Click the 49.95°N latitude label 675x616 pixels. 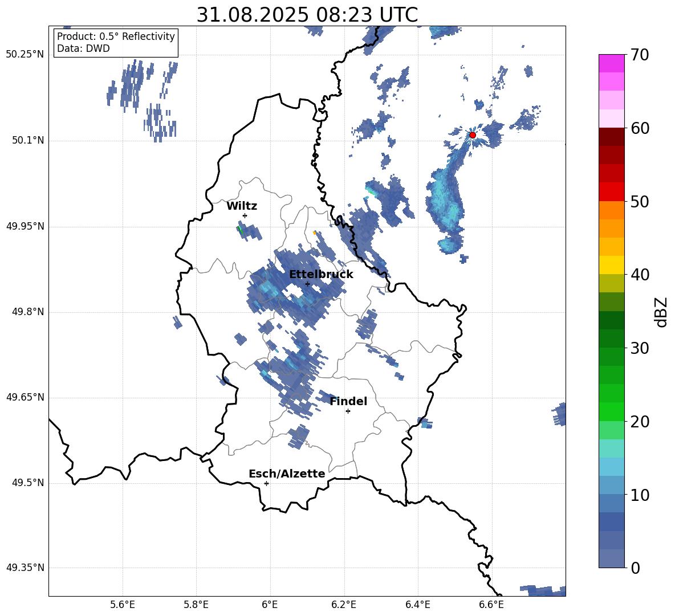pyautogui.click(x=25, y=226)
